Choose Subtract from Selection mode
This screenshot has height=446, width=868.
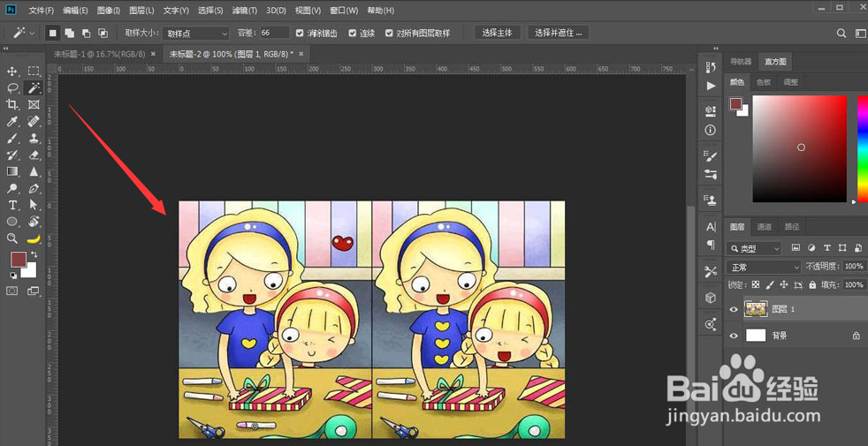87,34
